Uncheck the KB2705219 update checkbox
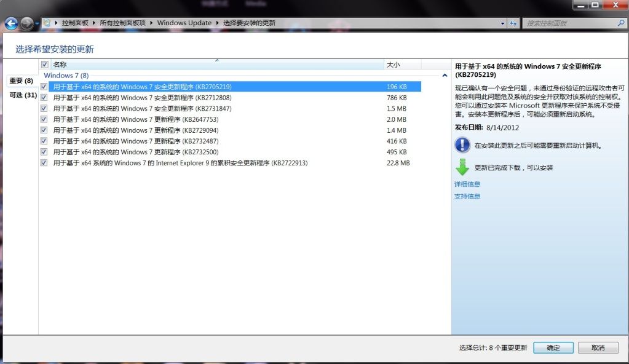The width and height of the screenshot is (629, 364). [44, 87]
